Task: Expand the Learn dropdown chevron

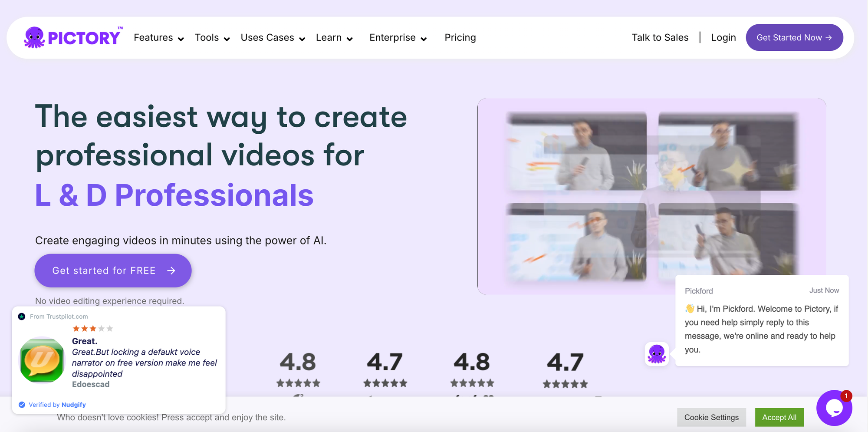Action: (349, 39)
